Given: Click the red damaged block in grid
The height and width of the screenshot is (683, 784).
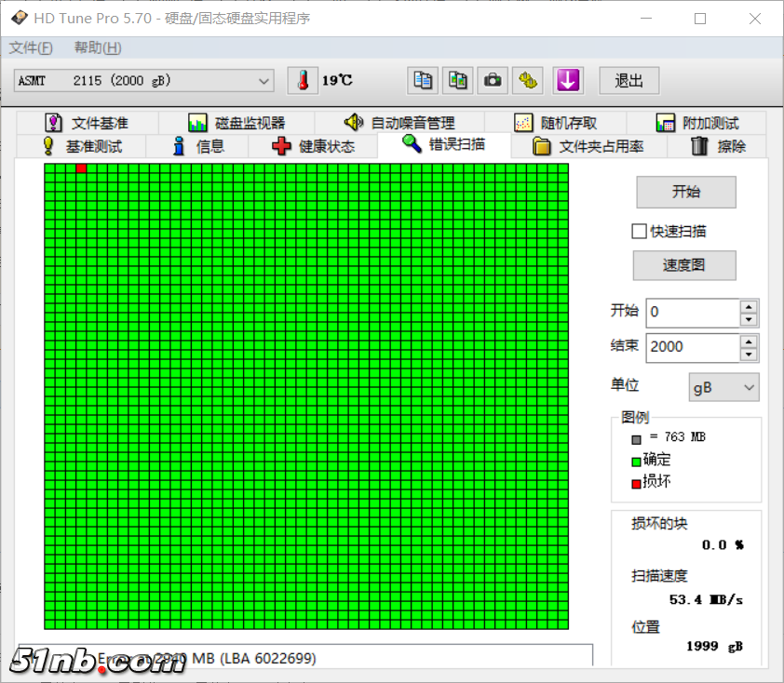Looking at the screenshot, I should pos(81,168).
